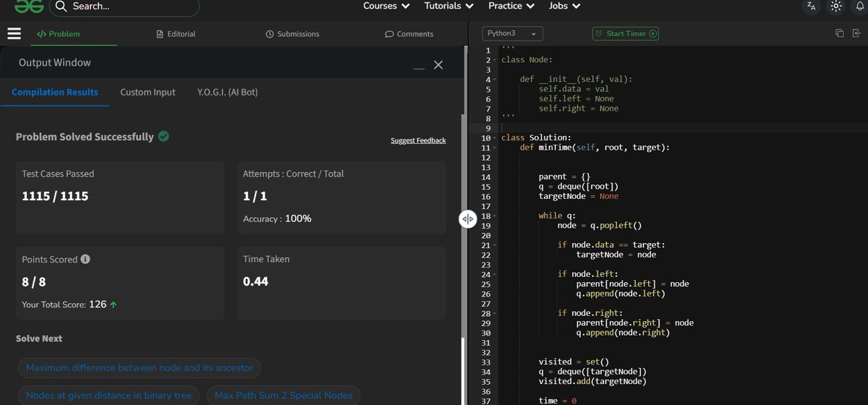Click the '1 / 1' attempts value

click(255, 196)
